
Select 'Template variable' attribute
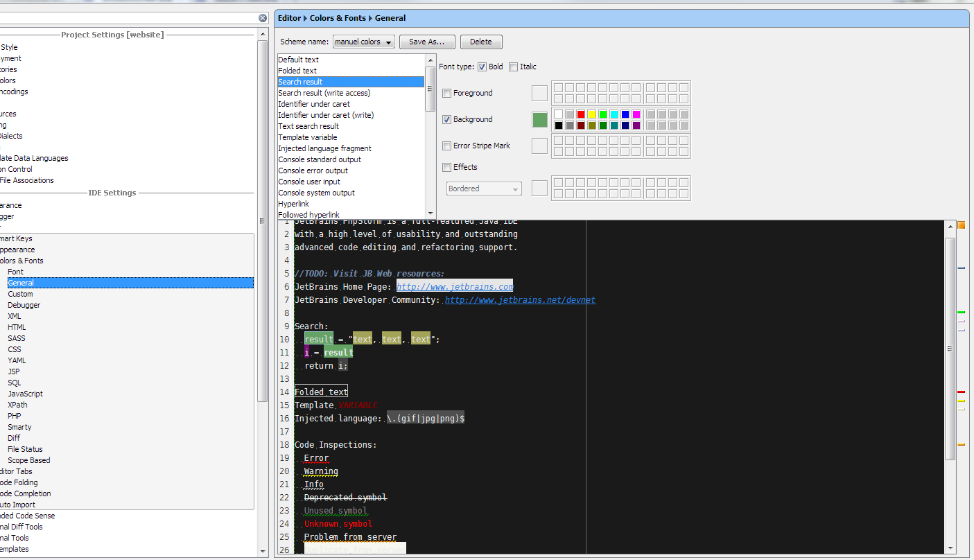coord(351,137)
